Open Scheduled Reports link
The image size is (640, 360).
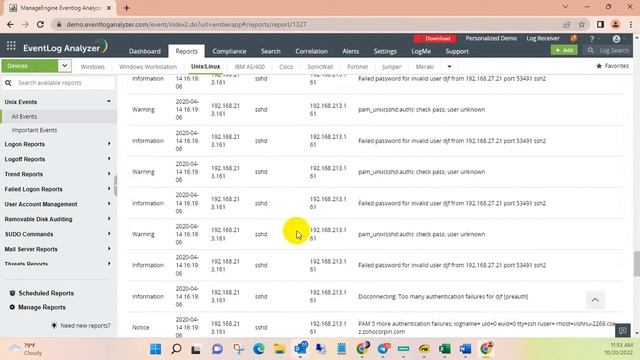click(46, 293)
